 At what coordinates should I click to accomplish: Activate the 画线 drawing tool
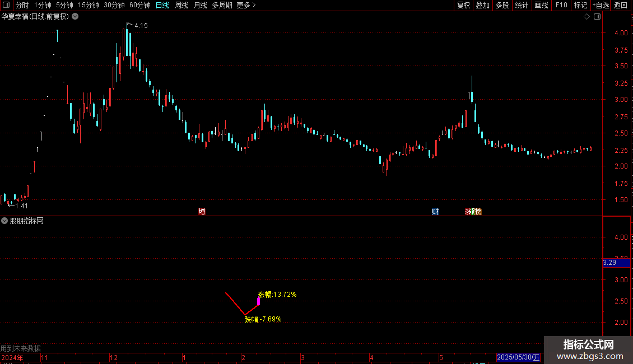pos(541,5)
